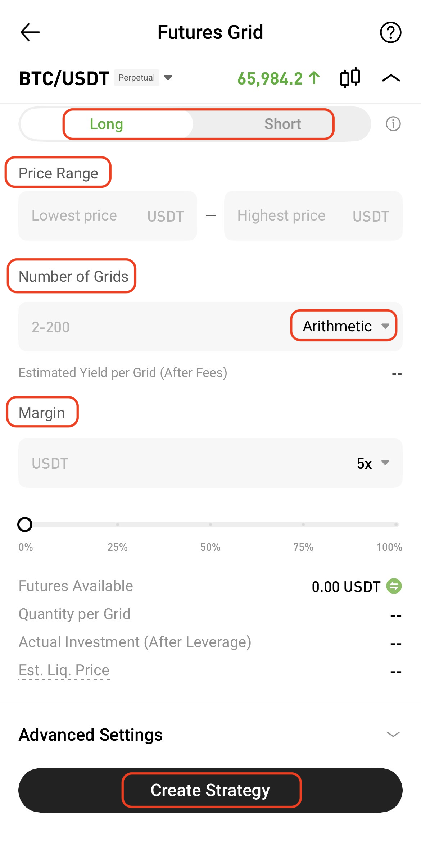The width and height of the screenshot is (421, 868).
Task: Switch to the Short direction
Action: 282,124
